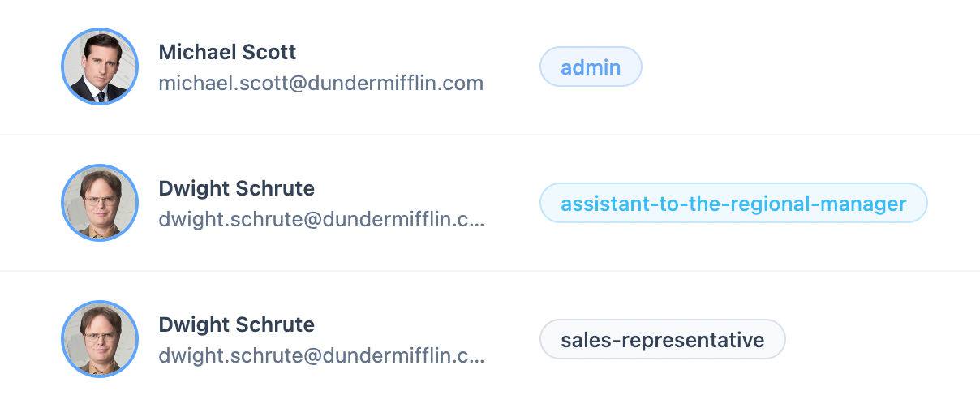Select the sales-representative user row

490,339
